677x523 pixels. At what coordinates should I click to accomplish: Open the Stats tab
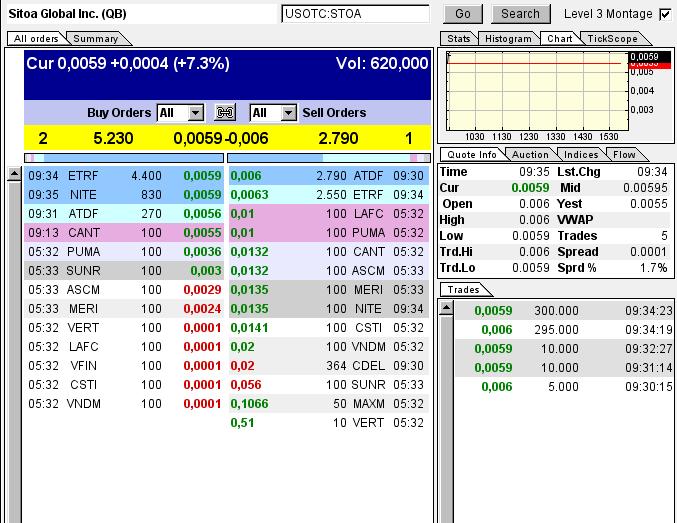[459, 38]
